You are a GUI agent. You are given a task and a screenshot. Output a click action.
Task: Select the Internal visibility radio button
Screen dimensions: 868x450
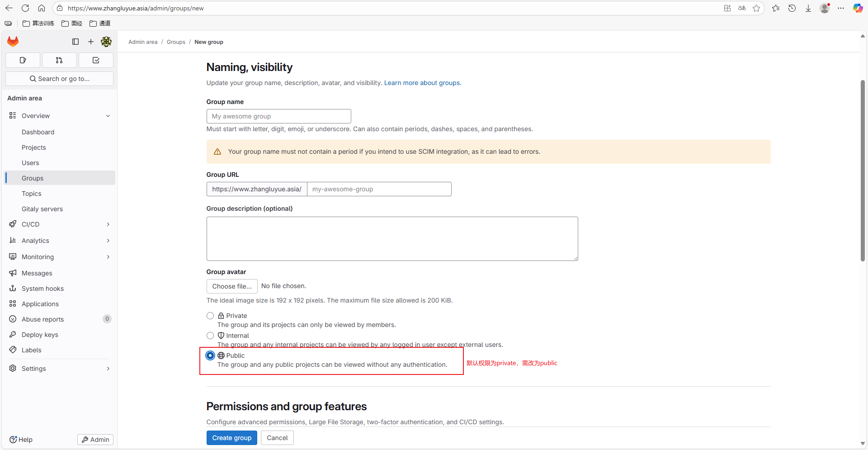click(x=210, y=336)
